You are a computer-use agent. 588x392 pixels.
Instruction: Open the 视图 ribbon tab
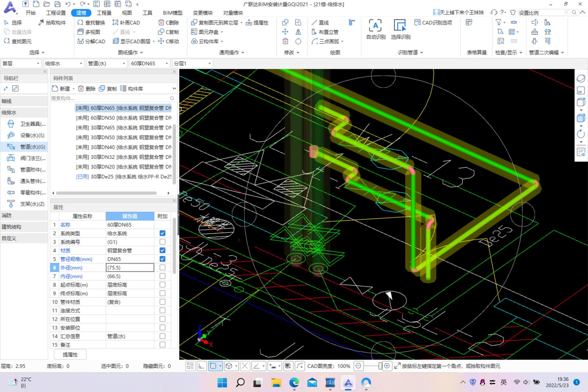click(127, 13)
